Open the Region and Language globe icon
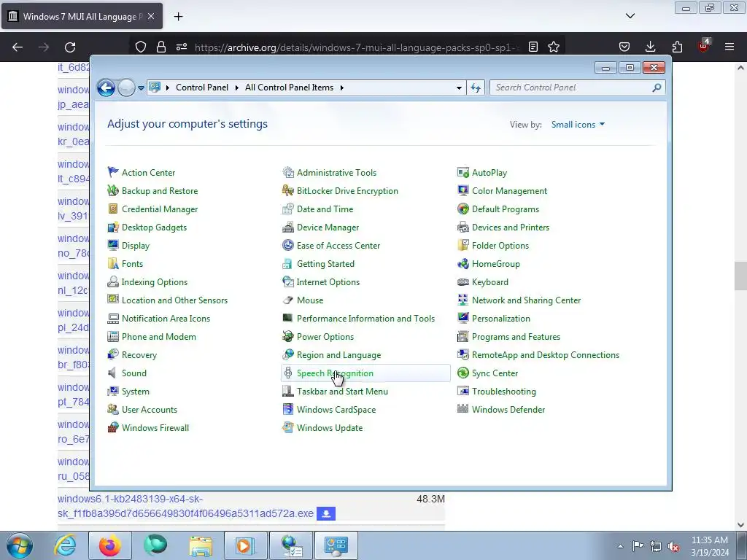This screenshot has width=747, height=560. [287, 355]
